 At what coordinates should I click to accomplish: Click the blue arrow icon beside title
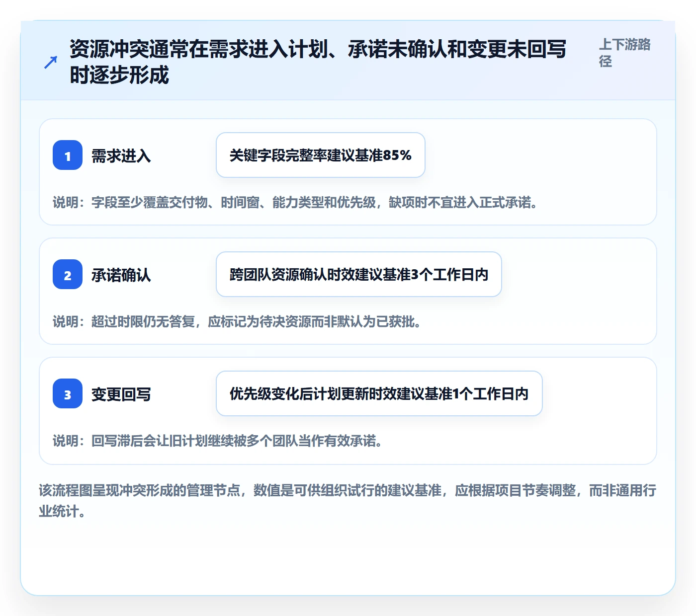tap(51, 62)
